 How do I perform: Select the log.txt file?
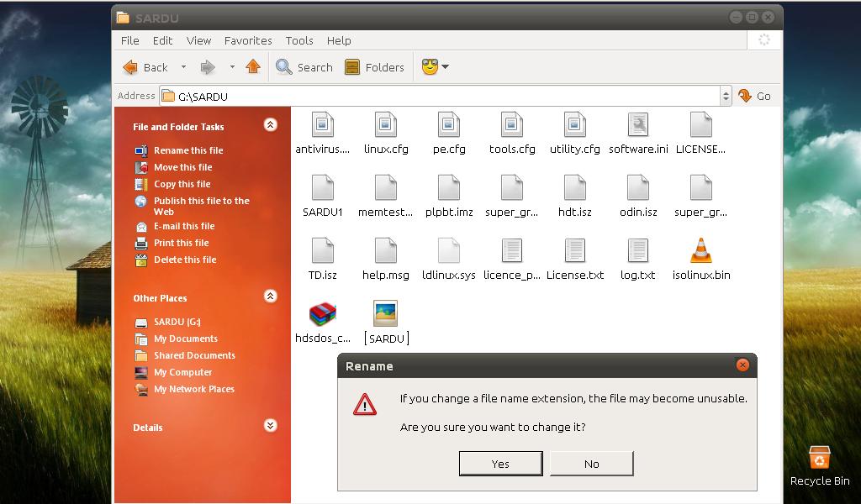(638, 260)
